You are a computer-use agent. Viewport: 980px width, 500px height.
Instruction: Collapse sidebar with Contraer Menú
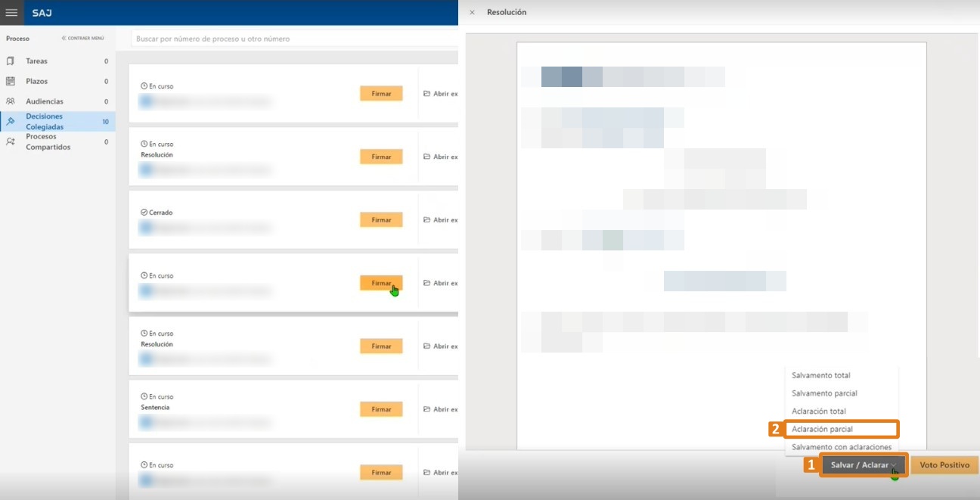pos(83,38)
